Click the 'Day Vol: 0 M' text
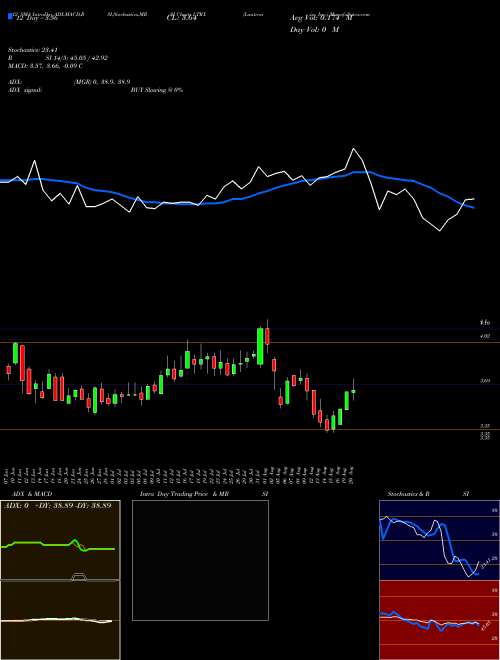 [315, 30]
